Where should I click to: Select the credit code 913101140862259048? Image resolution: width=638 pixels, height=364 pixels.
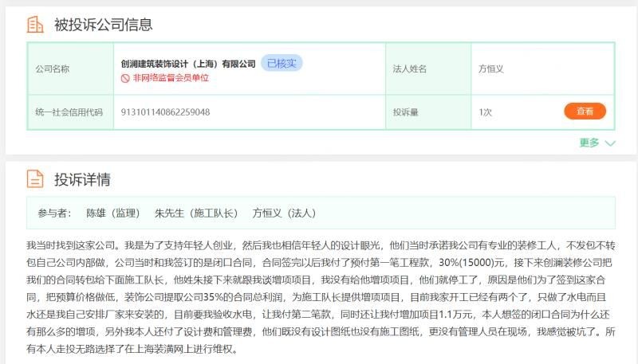point(166,112)
